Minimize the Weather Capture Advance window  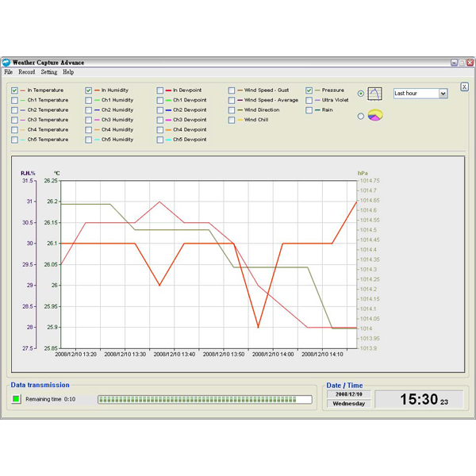[x=454, y=63]
